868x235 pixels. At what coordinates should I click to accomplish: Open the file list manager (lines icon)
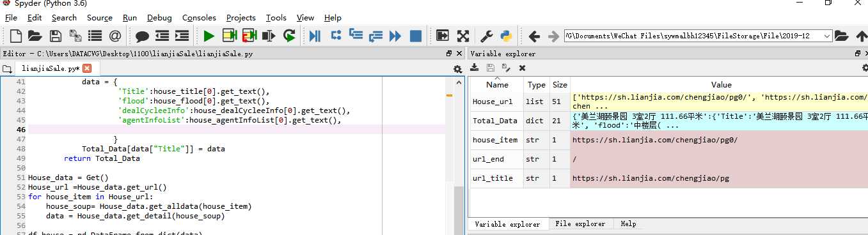point(95,36)
